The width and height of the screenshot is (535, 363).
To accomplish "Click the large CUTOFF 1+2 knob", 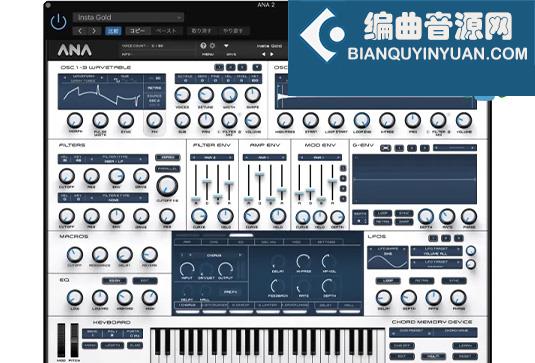I will pos(167,186).
